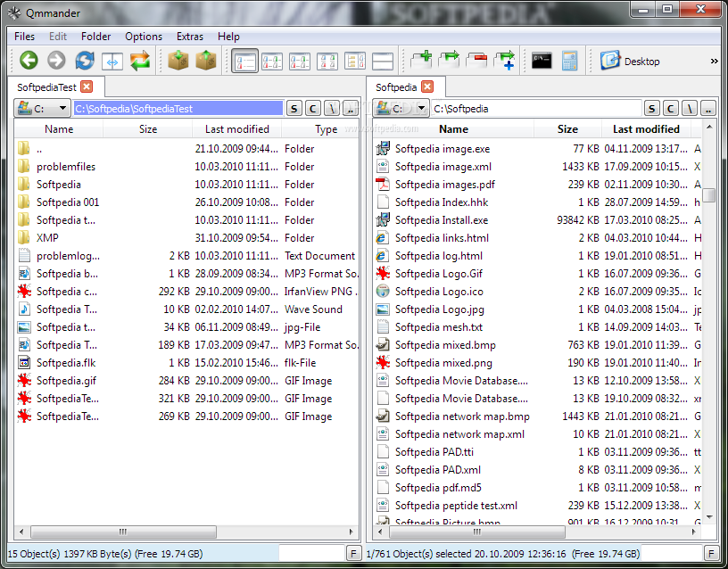Toggle the horizontal split layout icon
Viewport: 728px width, 569px height.
pos(383,62)
